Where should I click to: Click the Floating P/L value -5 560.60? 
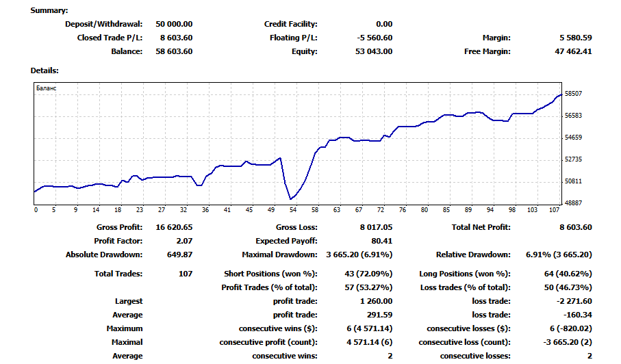coord(375,38)
